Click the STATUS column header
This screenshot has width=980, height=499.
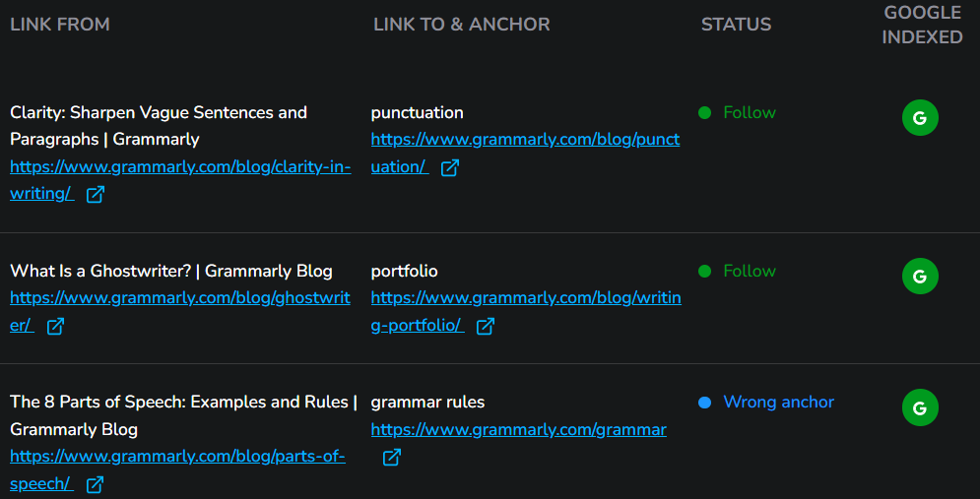[x=737, y=25]
